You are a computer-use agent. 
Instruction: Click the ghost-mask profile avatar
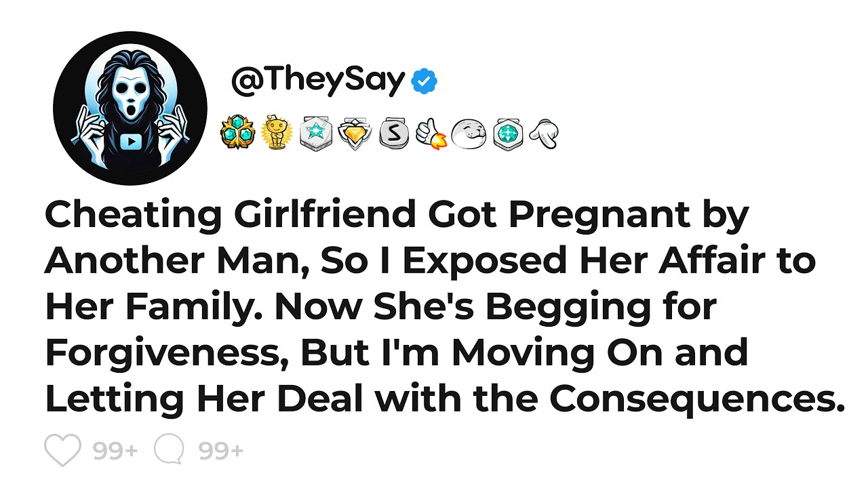[x=130, y=108]
